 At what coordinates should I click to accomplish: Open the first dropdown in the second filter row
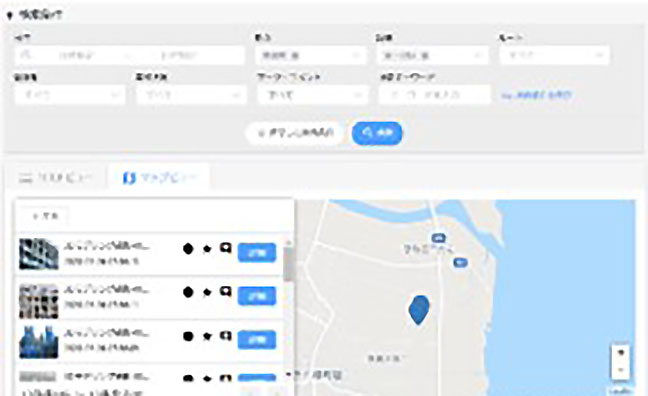click(70, 95)
